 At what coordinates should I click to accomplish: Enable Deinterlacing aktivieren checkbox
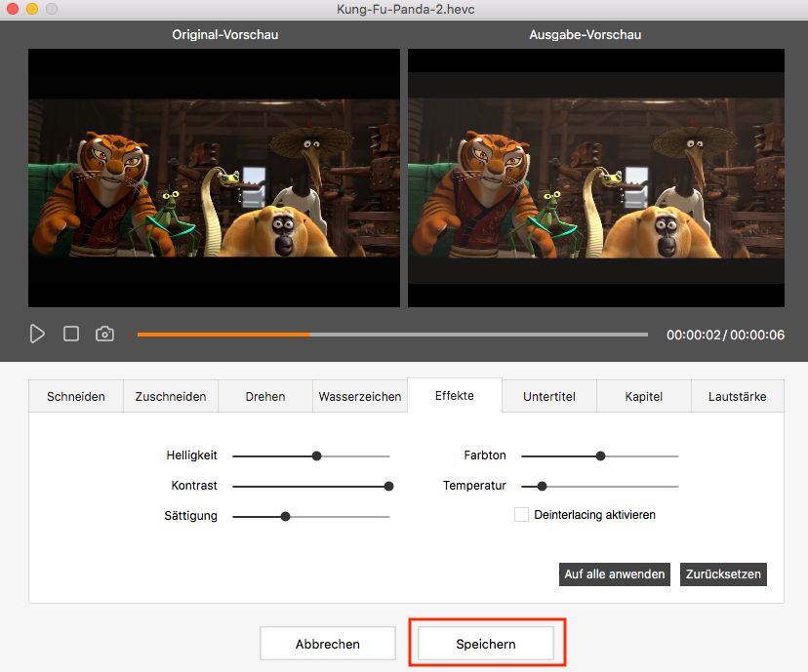click(x=521, y=514)
